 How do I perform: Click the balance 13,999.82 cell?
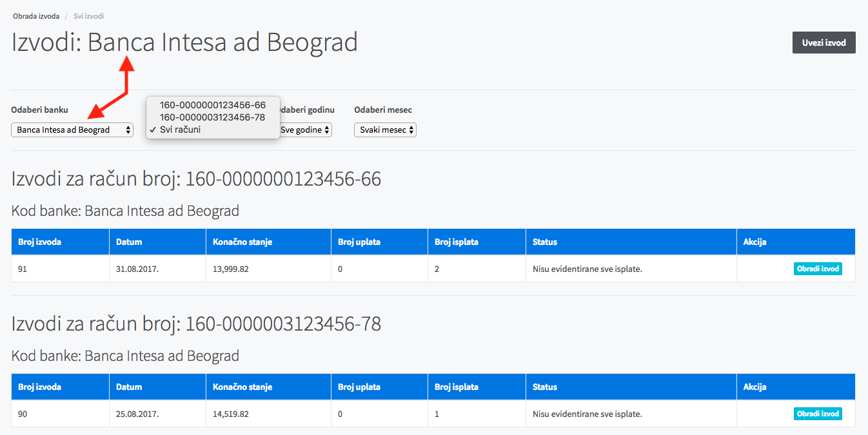coord(268,269)
